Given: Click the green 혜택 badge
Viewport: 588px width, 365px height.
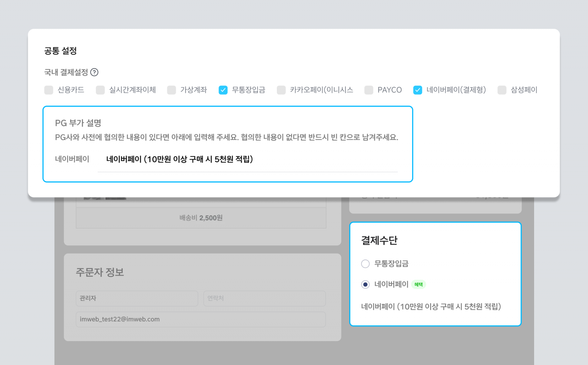Looking at the screenshot, I should click(x=418, y=284).
